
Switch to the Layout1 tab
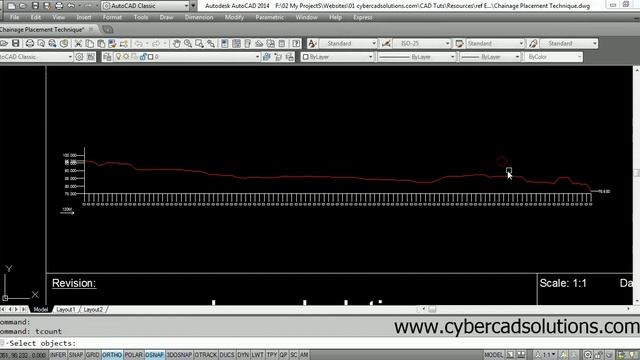coord(66,309)
